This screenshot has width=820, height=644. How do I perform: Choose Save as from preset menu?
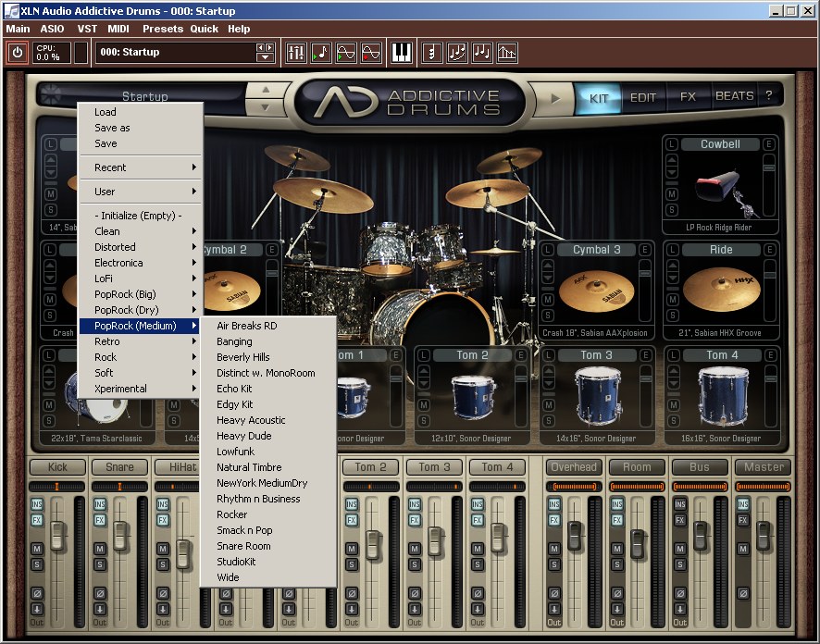tap(140, 128)
